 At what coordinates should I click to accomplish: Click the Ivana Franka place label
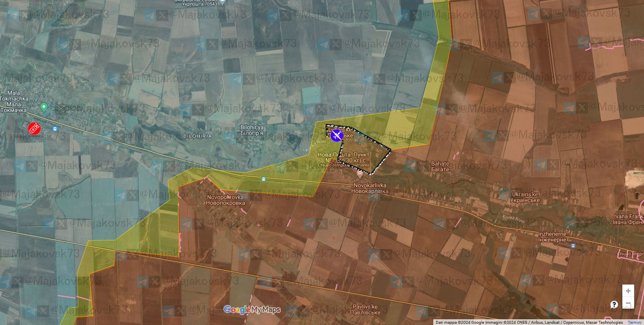628,219
